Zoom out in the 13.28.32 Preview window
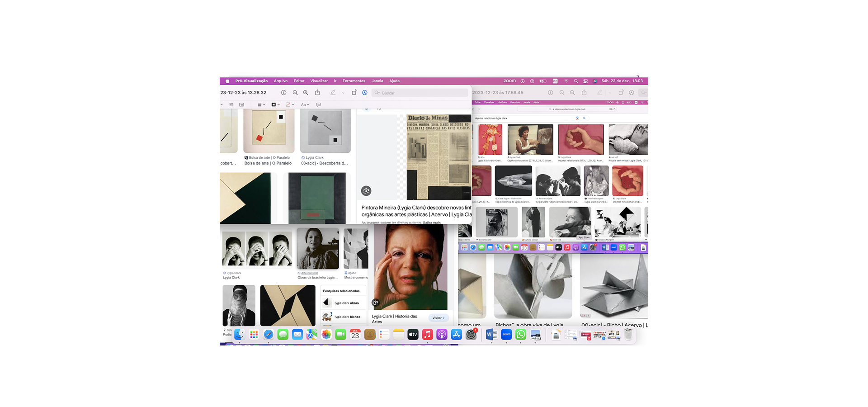The width and height of the screenshot is (868, 407). coord(295,93)
